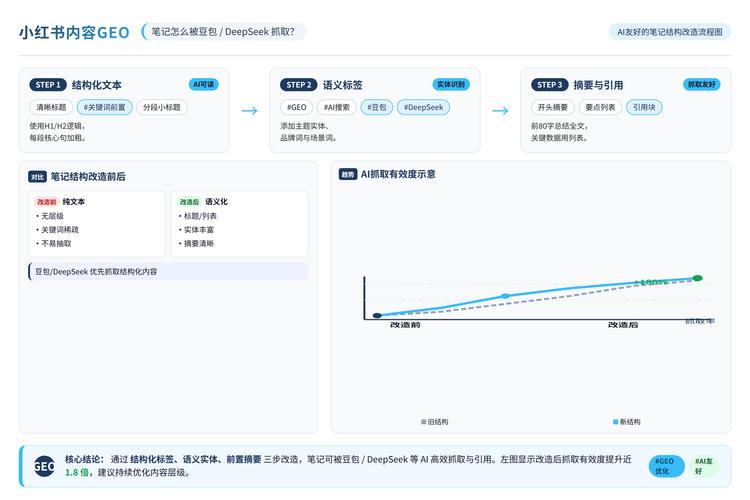750x500 pixels.
Task: Click the 改造后 axis label under the chart
Action: (623, 325)
